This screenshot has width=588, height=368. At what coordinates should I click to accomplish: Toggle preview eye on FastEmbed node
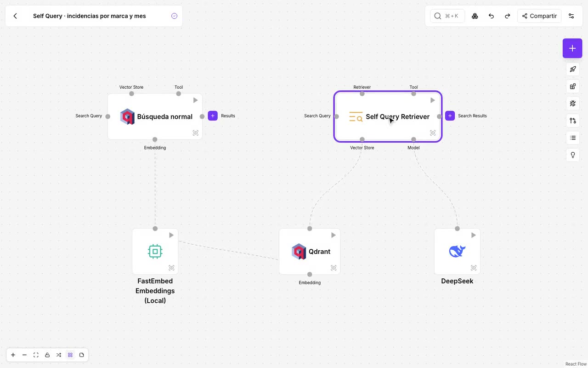coord(171,268)
